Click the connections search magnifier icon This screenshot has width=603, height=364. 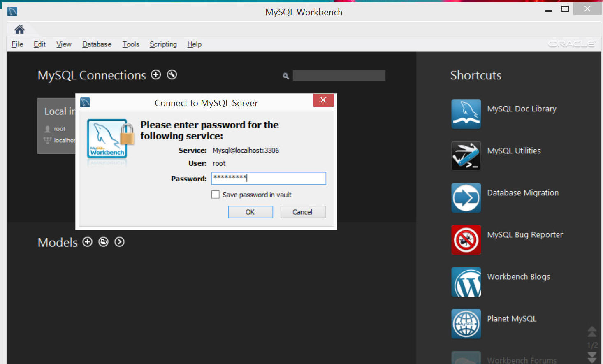click(x=286, y=76)
